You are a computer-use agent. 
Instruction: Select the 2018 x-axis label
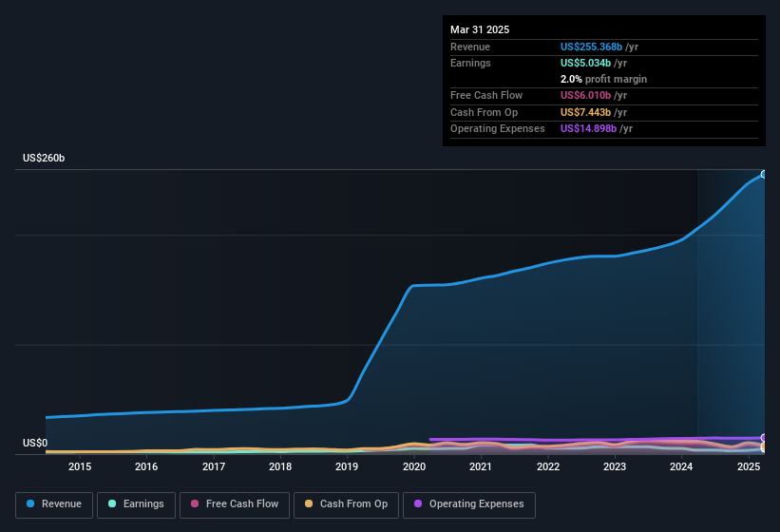pyautogui.click(x=280, y=466)
